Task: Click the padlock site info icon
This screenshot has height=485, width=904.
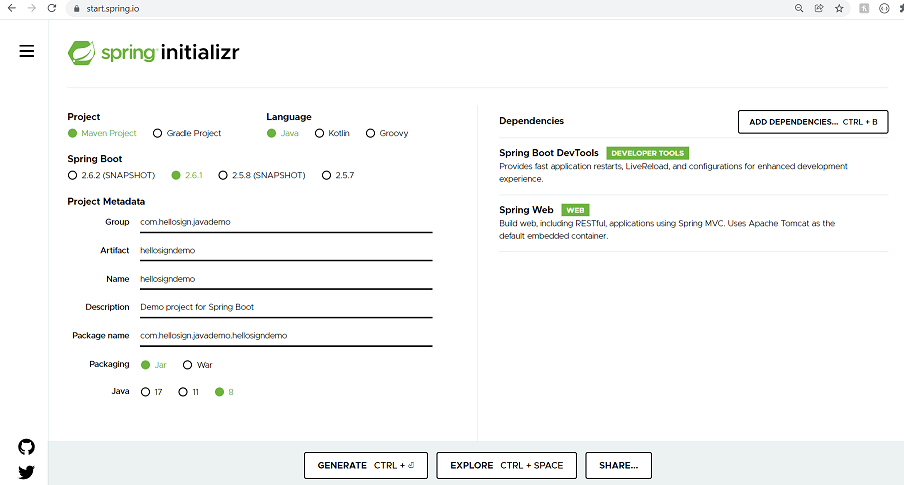Action: pos(76,9)
